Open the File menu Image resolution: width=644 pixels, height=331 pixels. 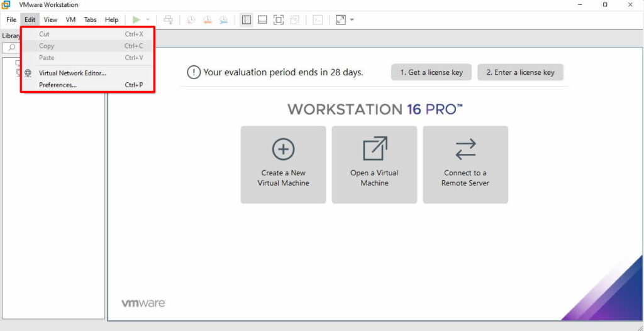click(x=11, y=19)
